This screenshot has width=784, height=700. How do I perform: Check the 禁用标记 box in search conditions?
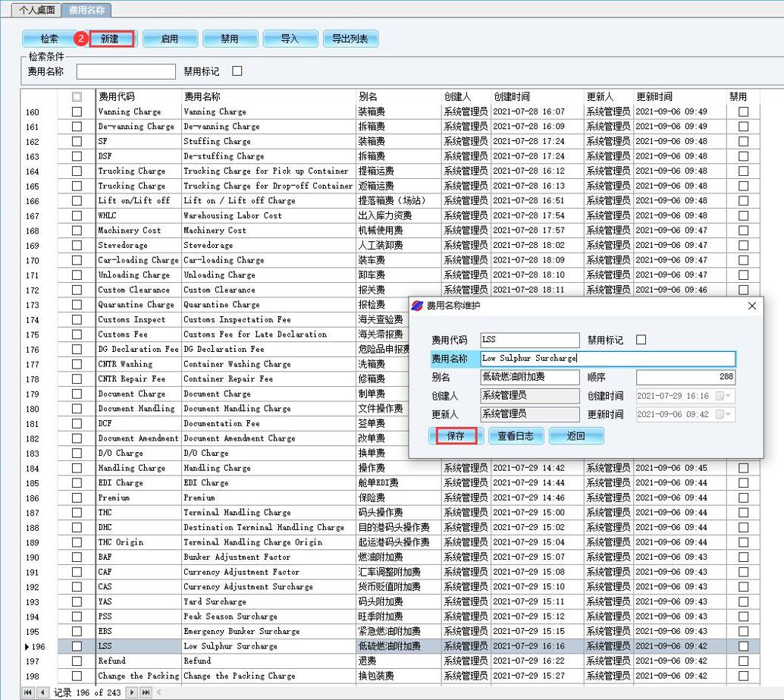[x=237, y=71]
